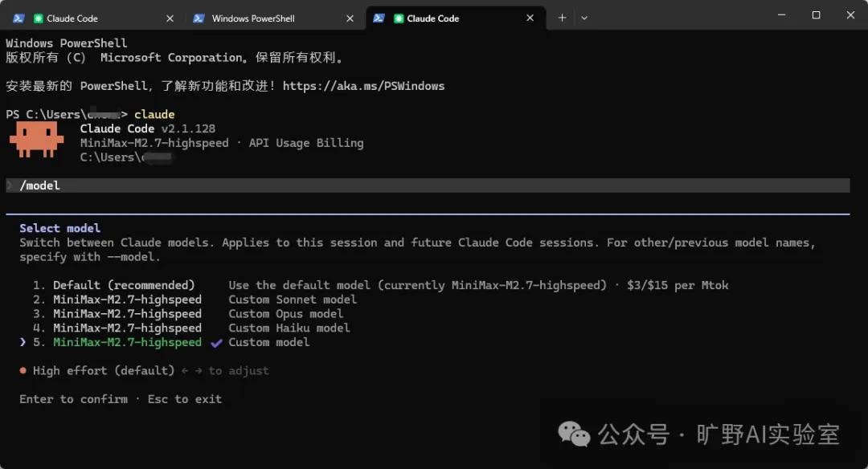
Task: Click the $3/$15 per Mtok pricing text
Action: pos(678,285)
